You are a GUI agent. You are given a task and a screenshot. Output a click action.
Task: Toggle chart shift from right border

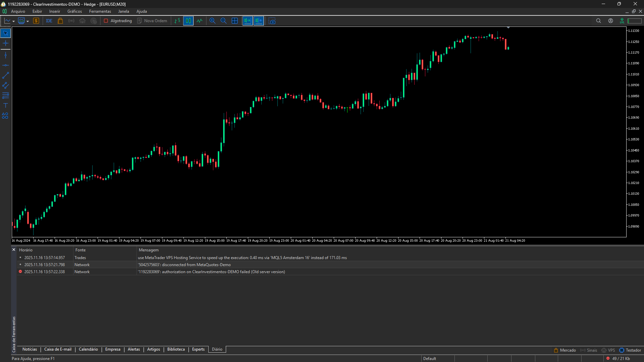[259, 21]
